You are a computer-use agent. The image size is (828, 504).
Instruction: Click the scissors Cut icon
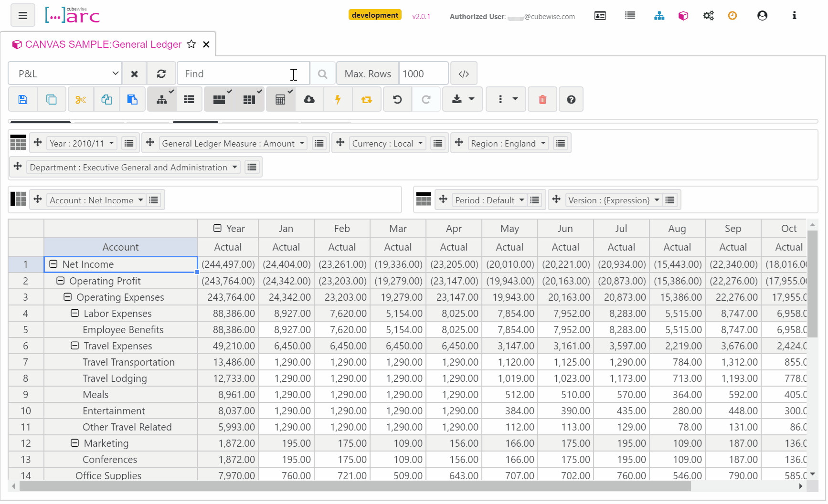coord(81,99)
